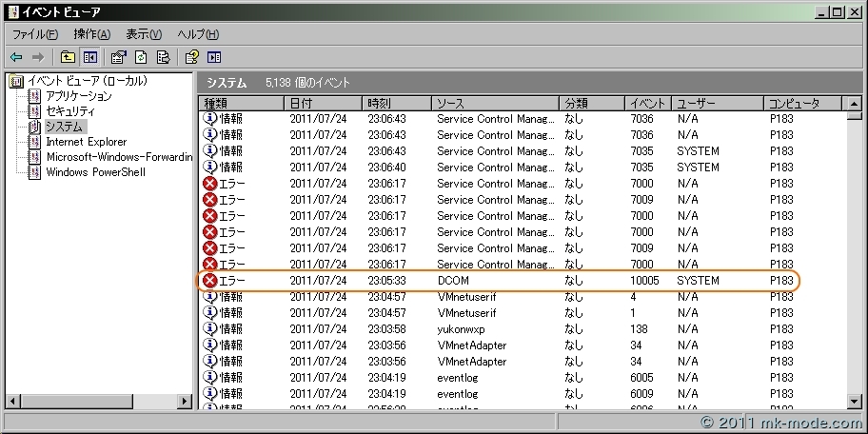Open the 操作(A) menu
This screenshot has width=868, height=434.
click(91, 34)
